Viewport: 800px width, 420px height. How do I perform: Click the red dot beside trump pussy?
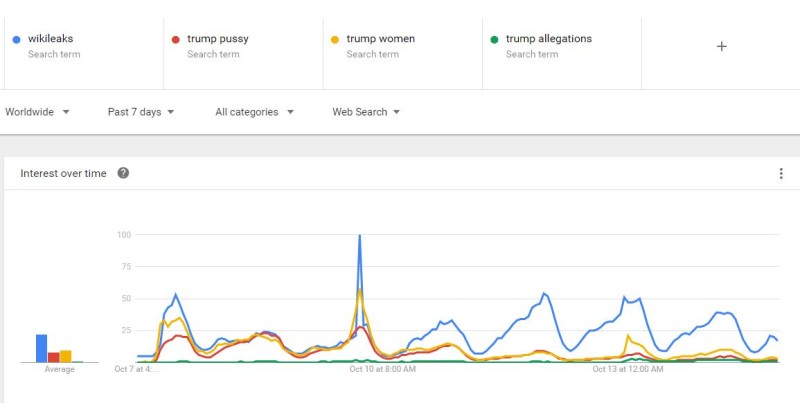tap(176, 39)
